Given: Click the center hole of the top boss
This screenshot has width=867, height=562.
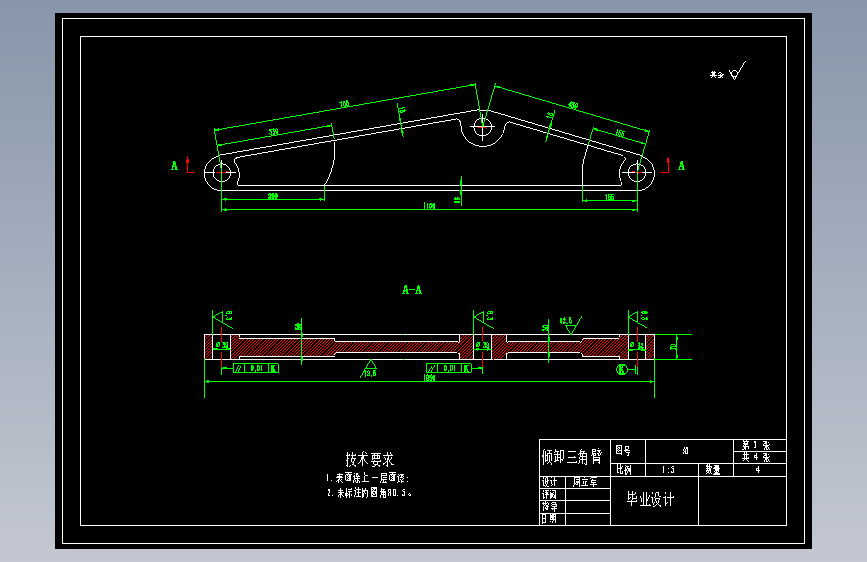Looking at the screenshot, I should pos(483,127).
